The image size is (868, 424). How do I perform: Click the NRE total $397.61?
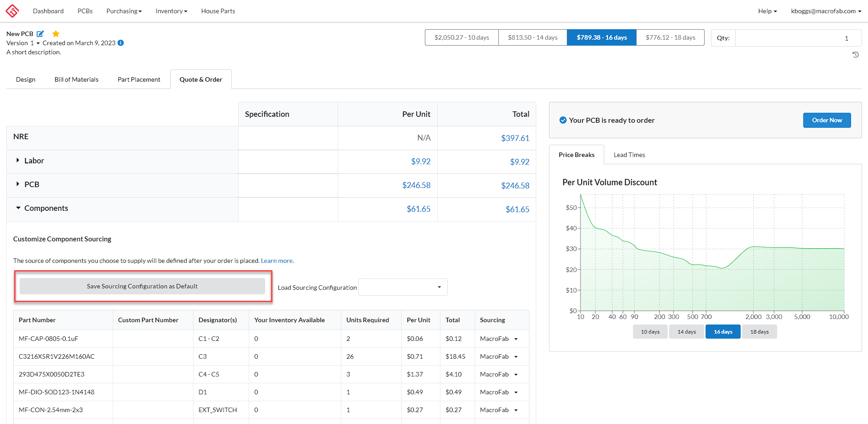(x=515, y=138)
